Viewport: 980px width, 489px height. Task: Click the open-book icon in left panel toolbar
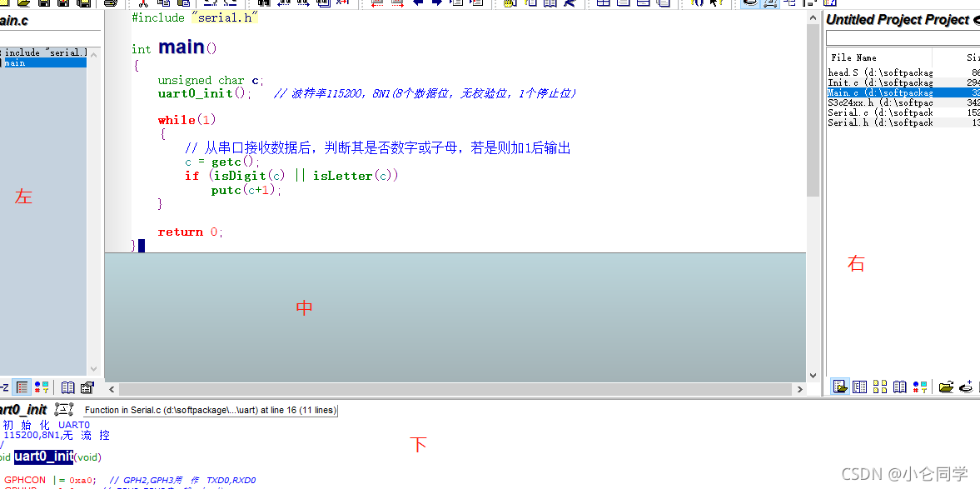68,387
